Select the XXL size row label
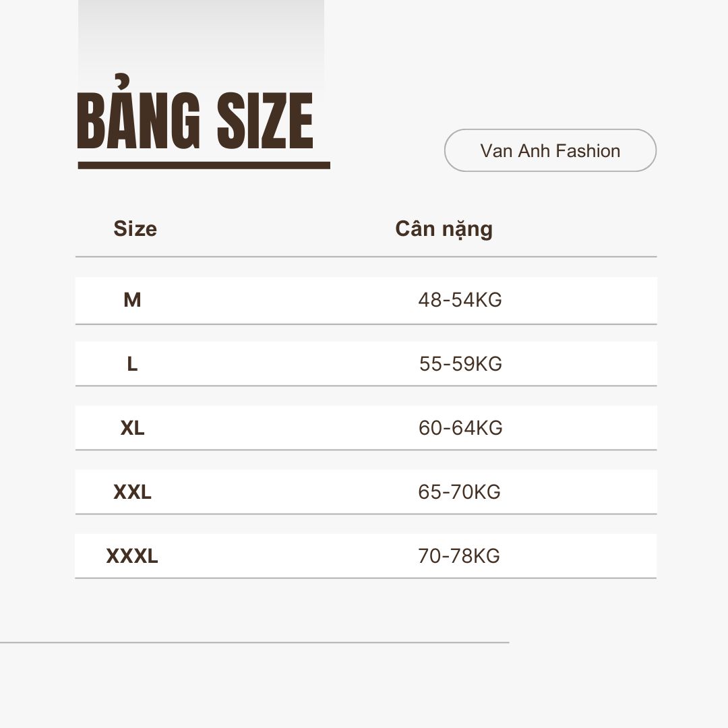 [x=132, y=492]
